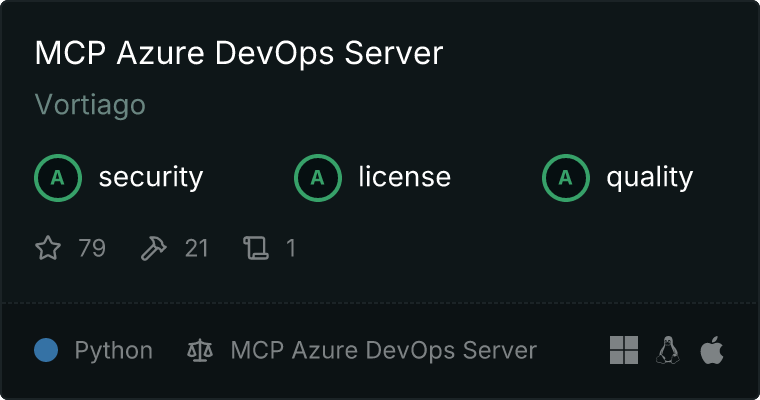Click the tools count of 21
760x400 pixels.
click(197, 248)
